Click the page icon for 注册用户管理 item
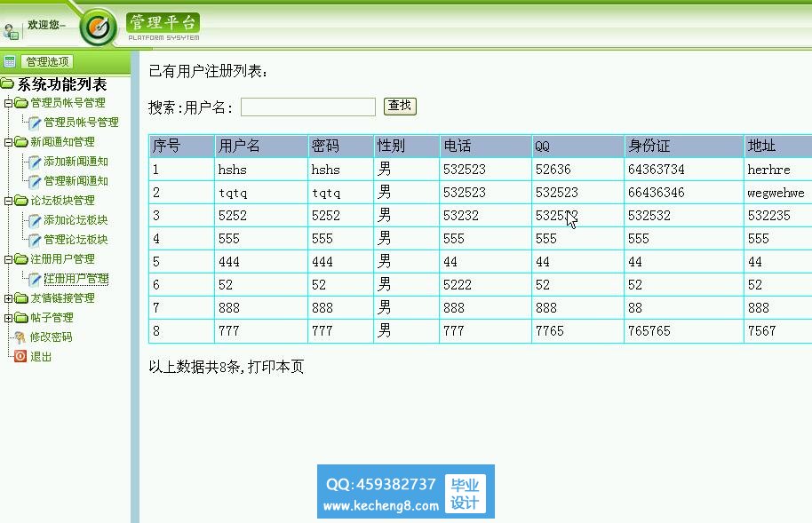The width and height of the screenshot is (812, 523). pos(34,279)
